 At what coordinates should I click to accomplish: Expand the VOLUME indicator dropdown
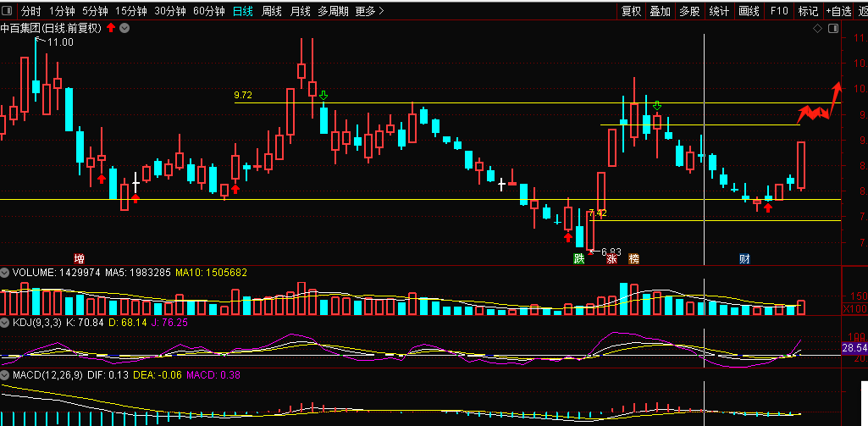click(x=5, y=273)
